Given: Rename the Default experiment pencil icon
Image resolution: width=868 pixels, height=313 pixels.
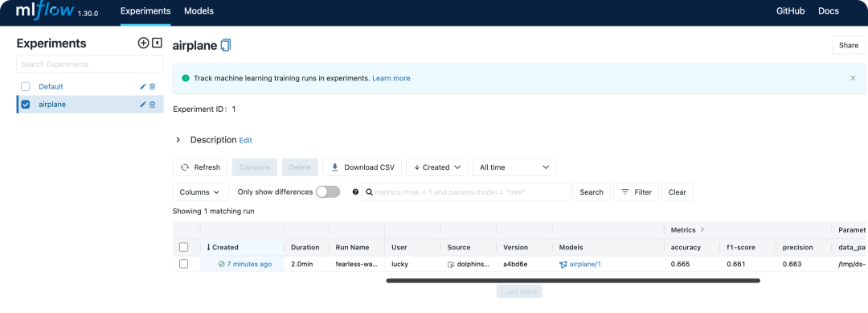Looking at the screenshot, I should coord(143,87).
